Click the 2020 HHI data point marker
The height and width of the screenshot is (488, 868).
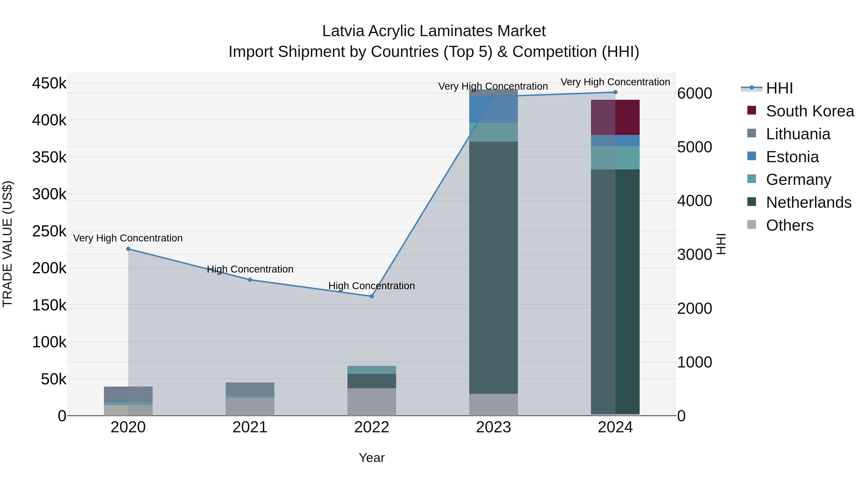click(128, 249)
